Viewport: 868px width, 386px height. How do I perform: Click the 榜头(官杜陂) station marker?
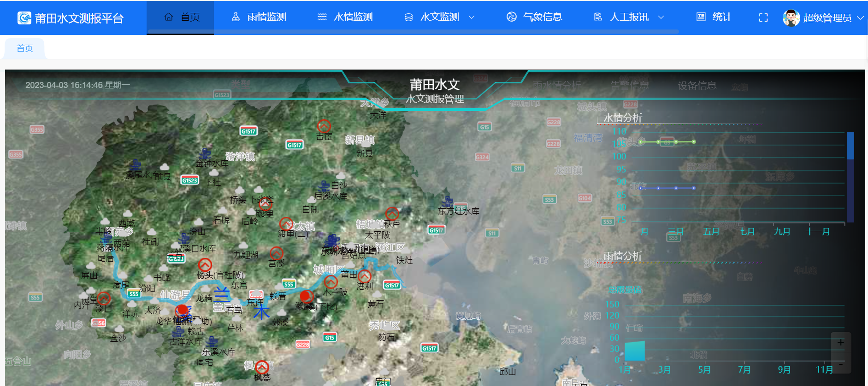coord(205,265)
